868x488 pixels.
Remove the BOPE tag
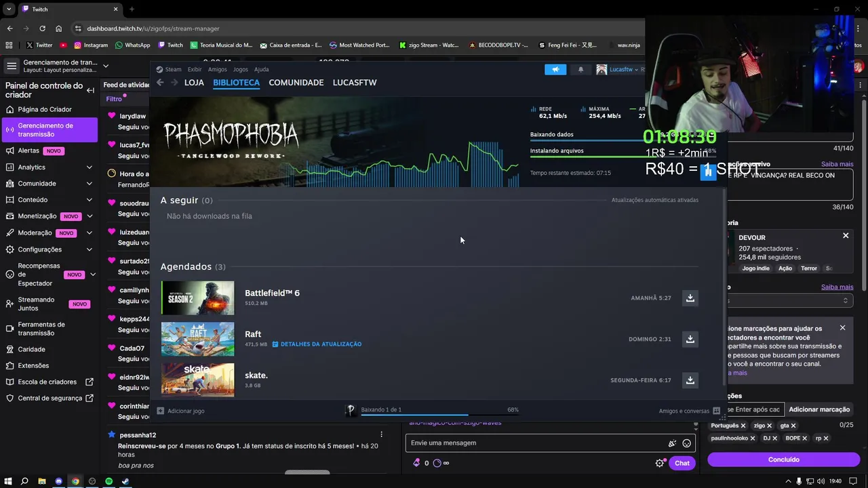[805, 439]
